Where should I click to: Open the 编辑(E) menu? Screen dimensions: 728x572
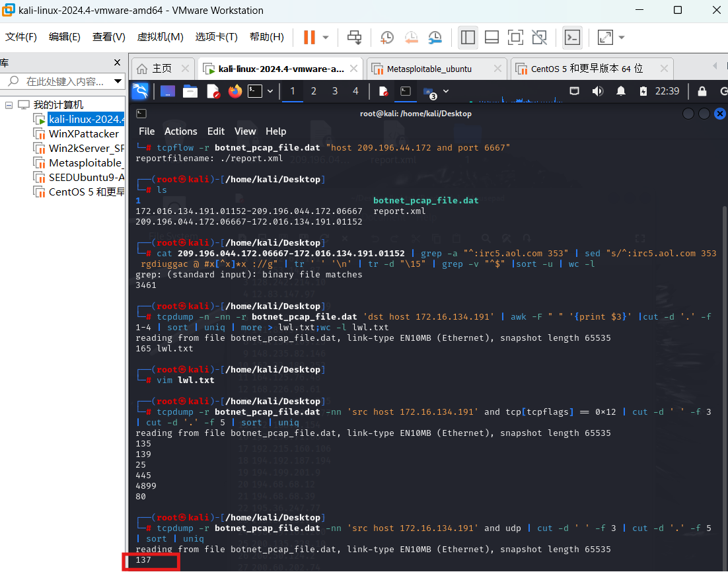pos(65,37)
